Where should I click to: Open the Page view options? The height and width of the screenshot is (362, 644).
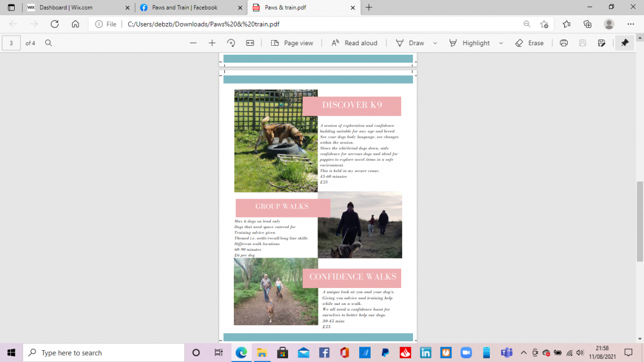pos(292,43)
